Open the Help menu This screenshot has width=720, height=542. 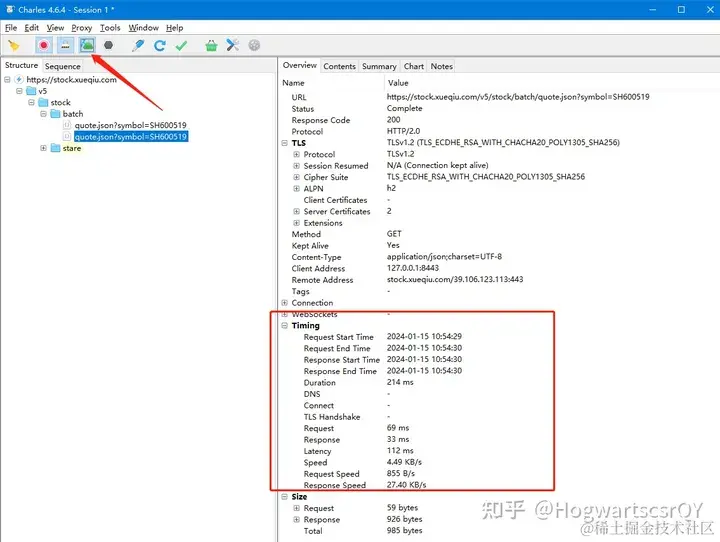pyautogui.click(x=174, y=28)
